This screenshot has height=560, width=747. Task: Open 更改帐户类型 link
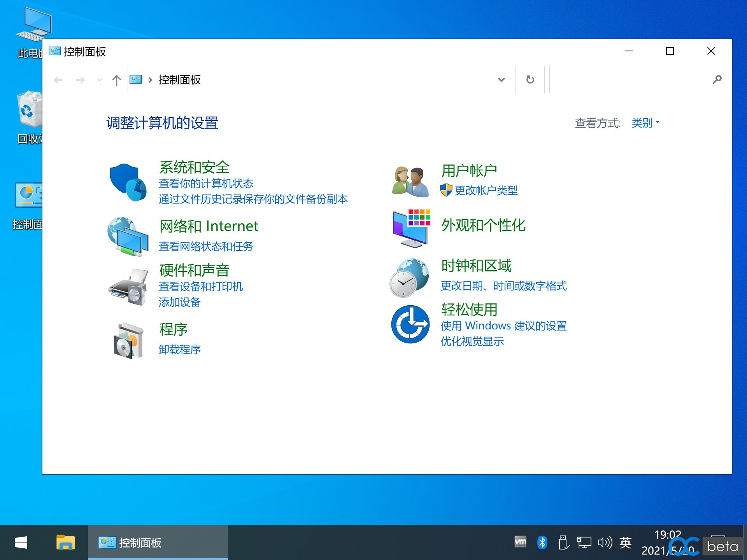486,191
